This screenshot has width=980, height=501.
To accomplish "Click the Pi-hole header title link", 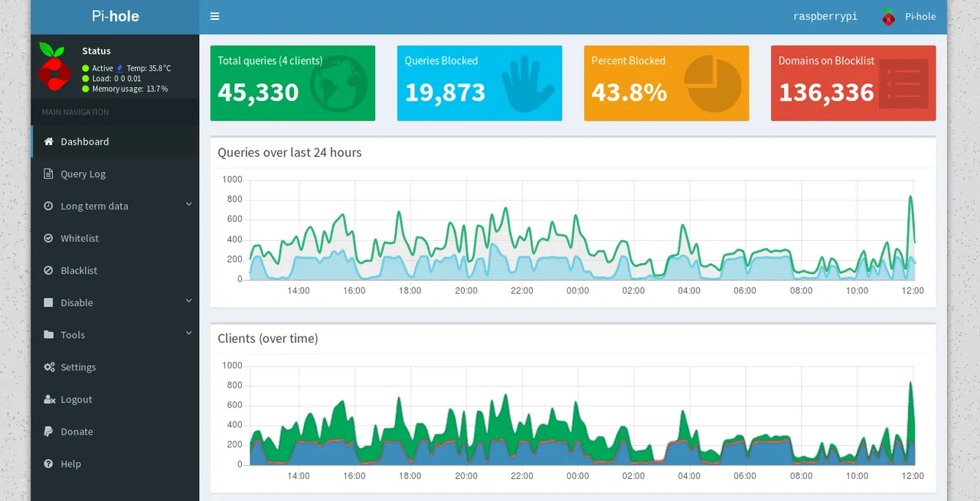I will coord(115,16).
